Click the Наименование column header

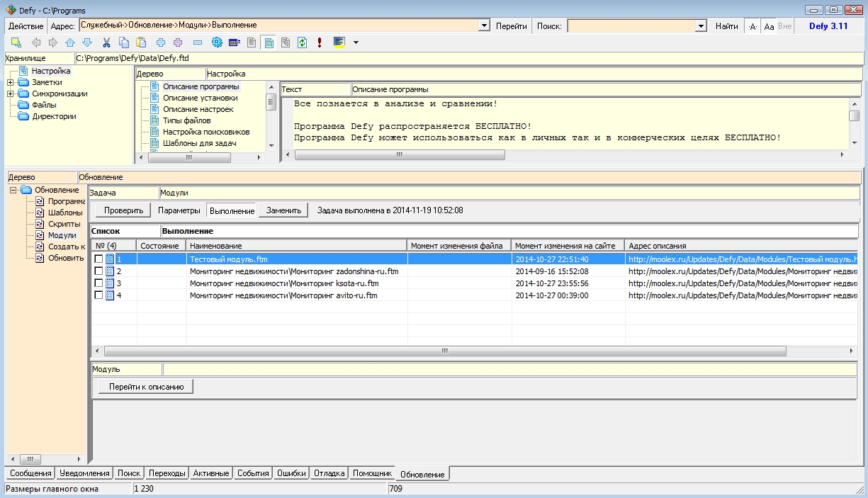pyautogui.click(x=297, y=246)
